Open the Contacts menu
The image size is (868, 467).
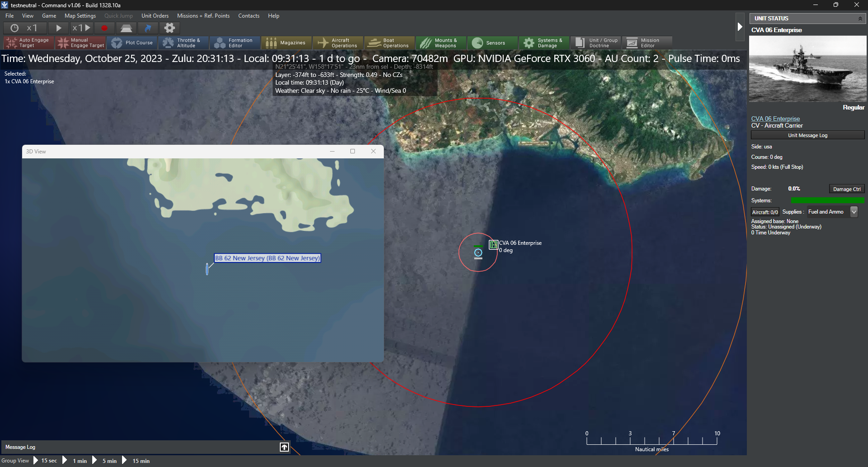[249, 16]
